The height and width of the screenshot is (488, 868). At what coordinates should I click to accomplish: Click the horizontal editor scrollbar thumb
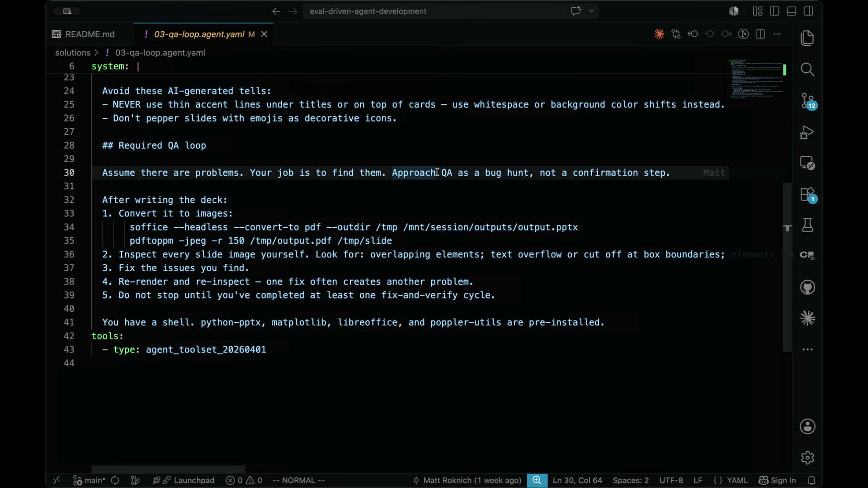168,469
